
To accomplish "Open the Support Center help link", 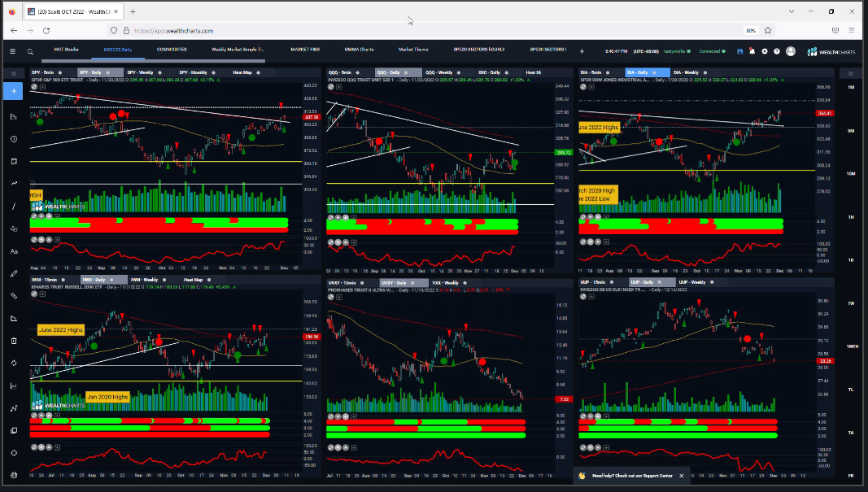I will (632, 476).
